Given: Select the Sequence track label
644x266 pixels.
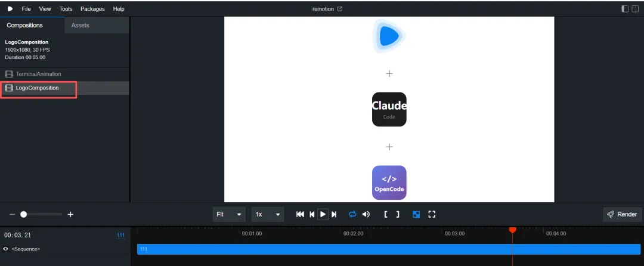Looking at the screenshot, I should pyautogui.click(x=26, y=249).
